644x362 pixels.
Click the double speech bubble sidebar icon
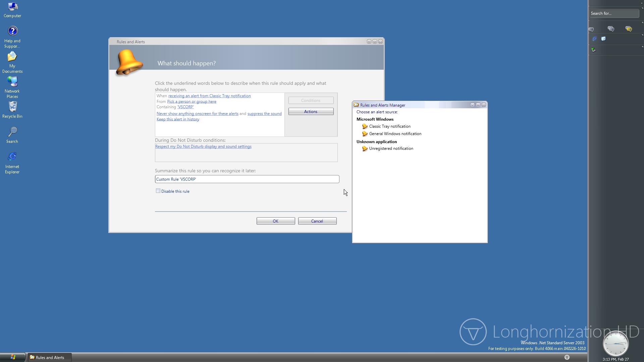pyautogui.click(x=611, y=29)
